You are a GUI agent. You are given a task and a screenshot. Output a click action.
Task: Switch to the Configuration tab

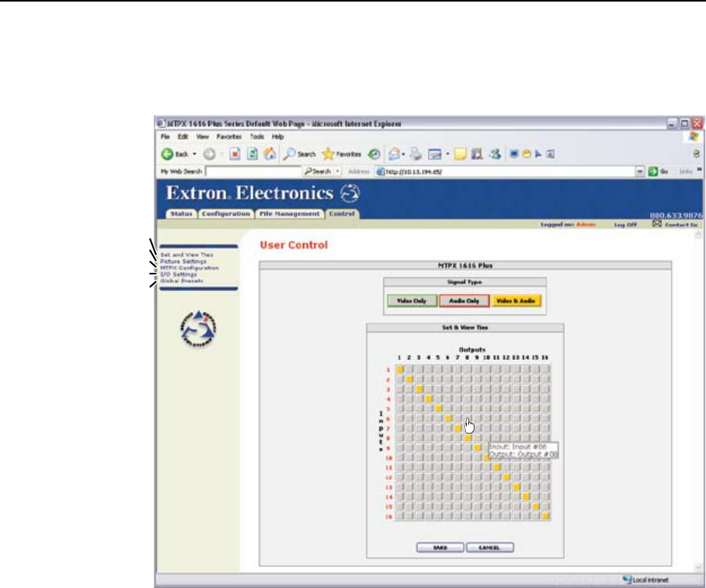tap(226, 214)
